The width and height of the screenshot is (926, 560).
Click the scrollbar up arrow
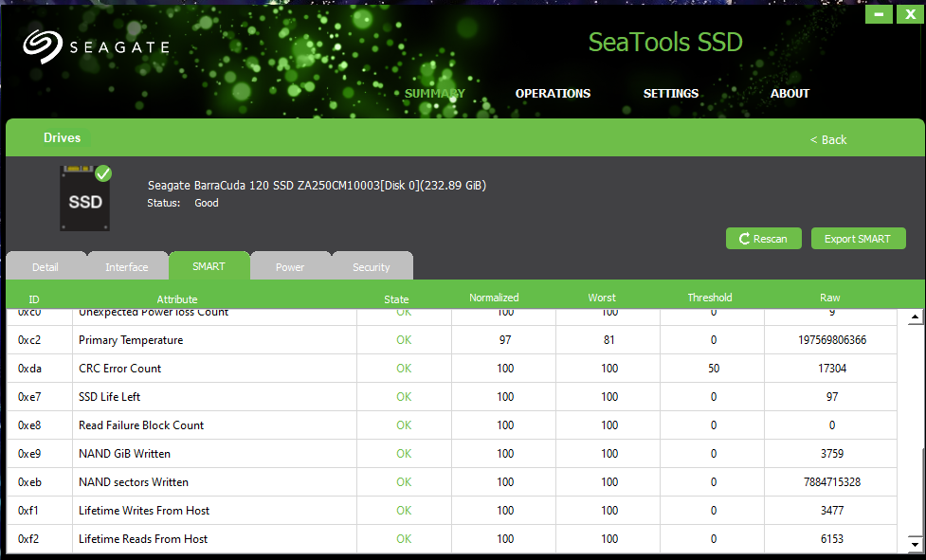tap(915, 317)
